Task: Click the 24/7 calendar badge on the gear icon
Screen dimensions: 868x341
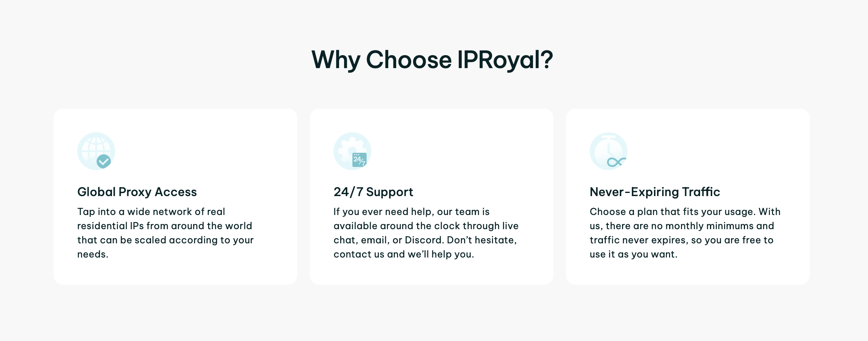Action: coord(359,159)
